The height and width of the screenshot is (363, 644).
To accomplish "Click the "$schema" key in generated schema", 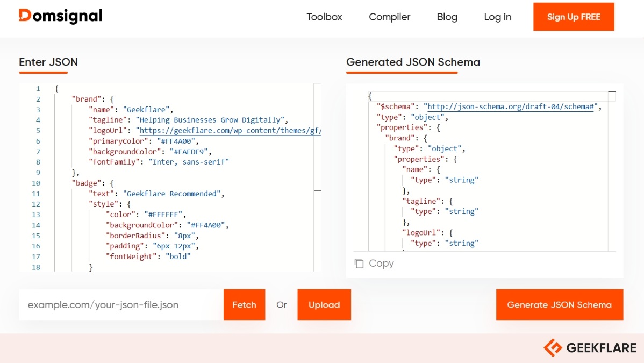I will click(x=396, y=106).
